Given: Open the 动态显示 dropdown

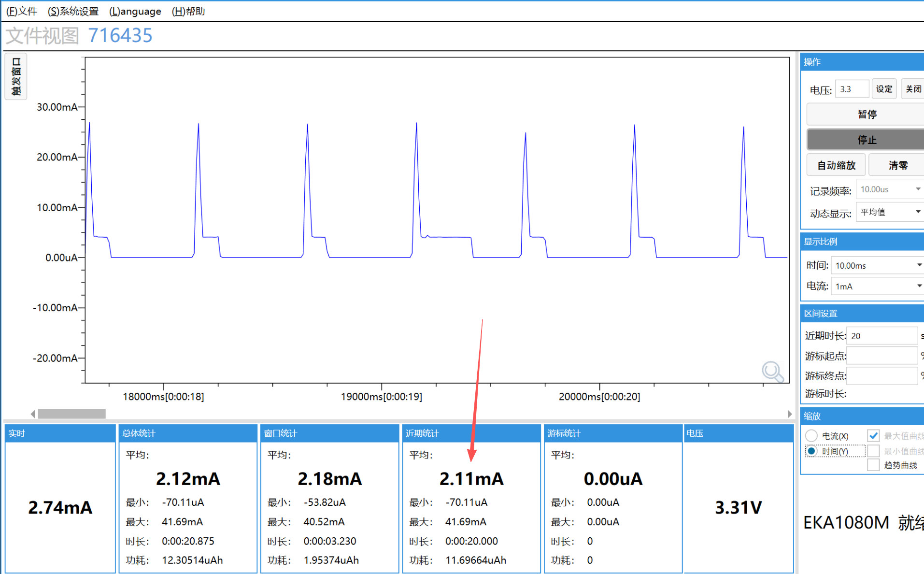Looking at the screenshot, I should (x=890, y=212).
